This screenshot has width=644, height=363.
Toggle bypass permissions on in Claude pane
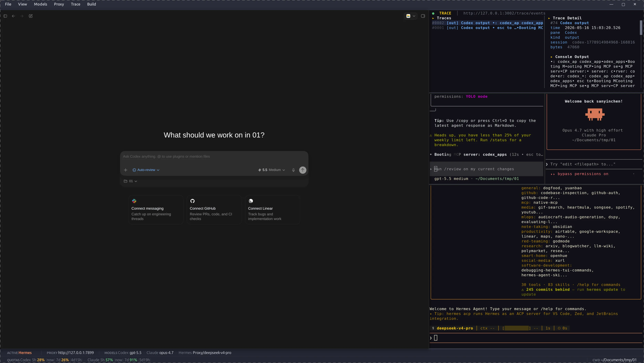[579, 174]
